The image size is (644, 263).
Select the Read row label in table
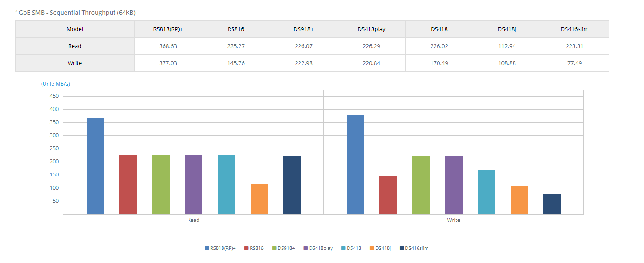pyautogui.click(x=75, y=46)
